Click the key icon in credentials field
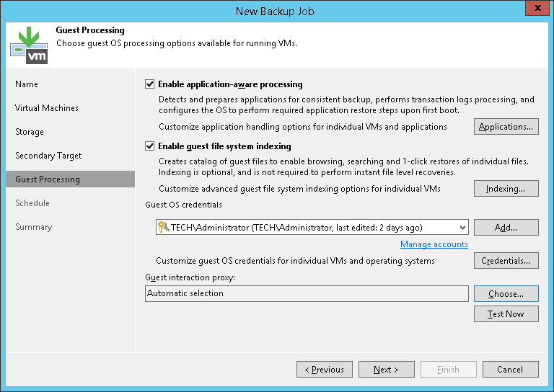Screen dimensions: 554x392 [162, 228]
